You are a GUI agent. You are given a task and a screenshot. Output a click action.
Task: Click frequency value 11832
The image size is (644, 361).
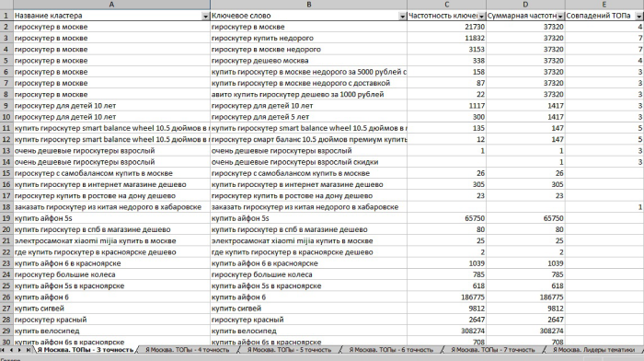[x=446, y=39]
